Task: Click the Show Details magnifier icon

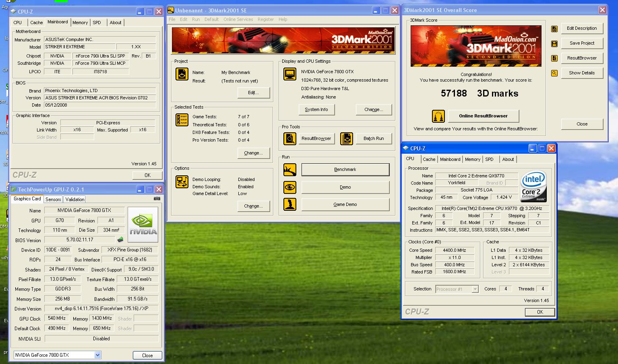Action: tap(554, 73)
